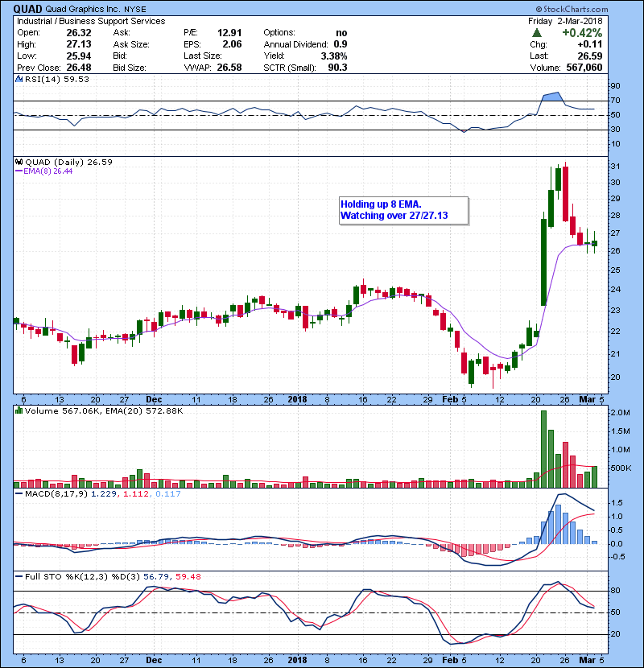Click the Options value 'no'

click(341, 33)
